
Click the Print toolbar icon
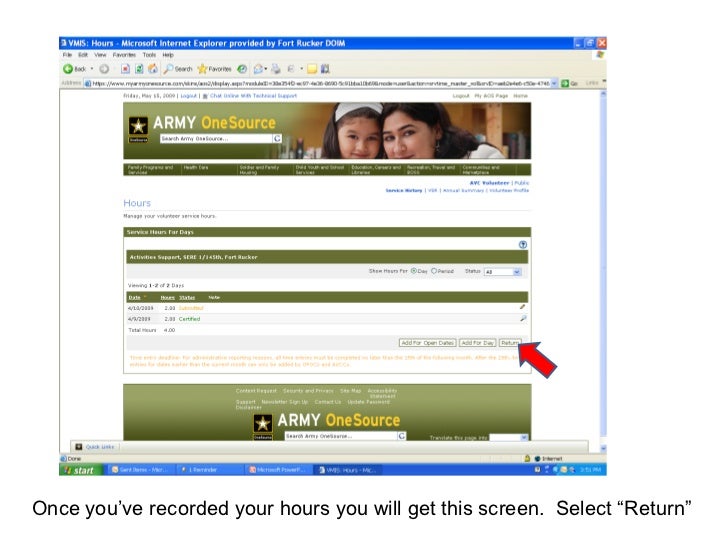click(276, 69)
